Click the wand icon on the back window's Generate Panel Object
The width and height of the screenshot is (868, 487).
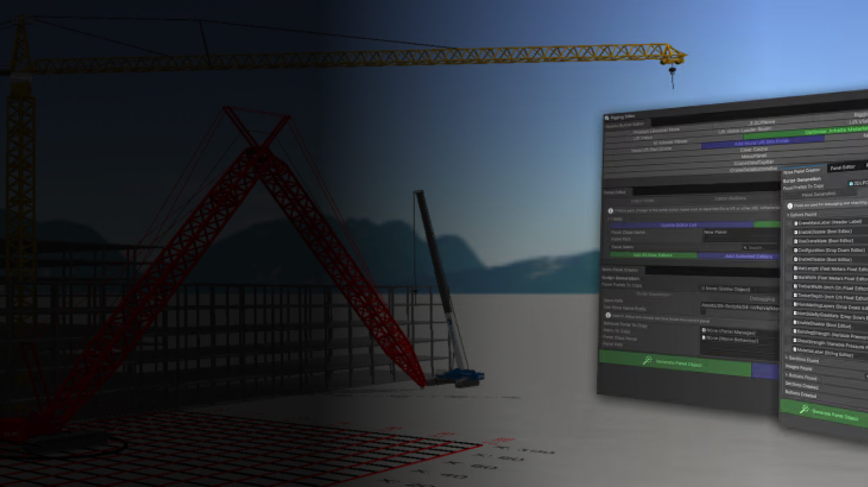pyautogui.click(x=647, y=360)
